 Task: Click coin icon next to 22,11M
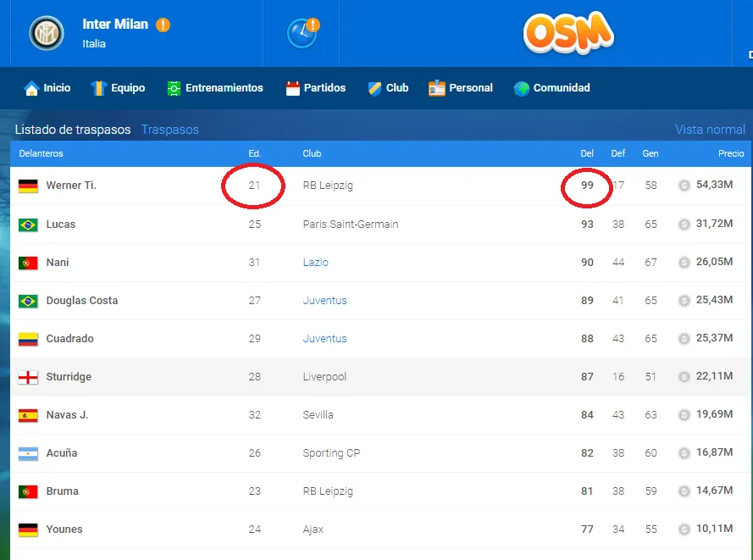coord(684,376)
